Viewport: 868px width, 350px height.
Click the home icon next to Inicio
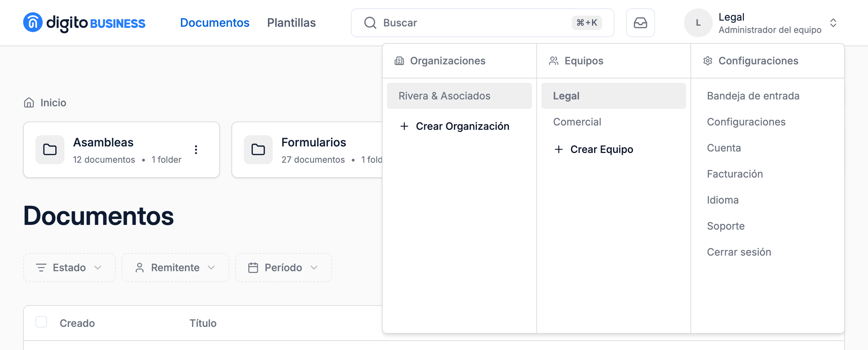point(29,103)
